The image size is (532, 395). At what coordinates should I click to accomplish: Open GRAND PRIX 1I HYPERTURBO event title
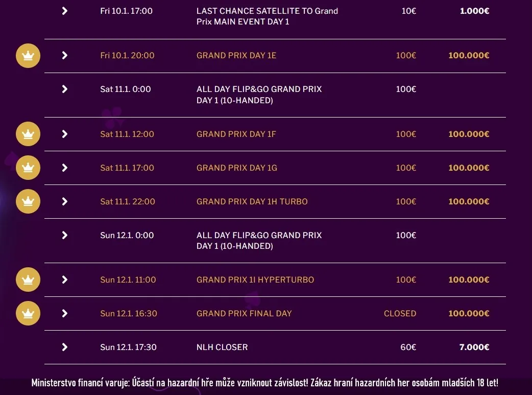[255, 280]
